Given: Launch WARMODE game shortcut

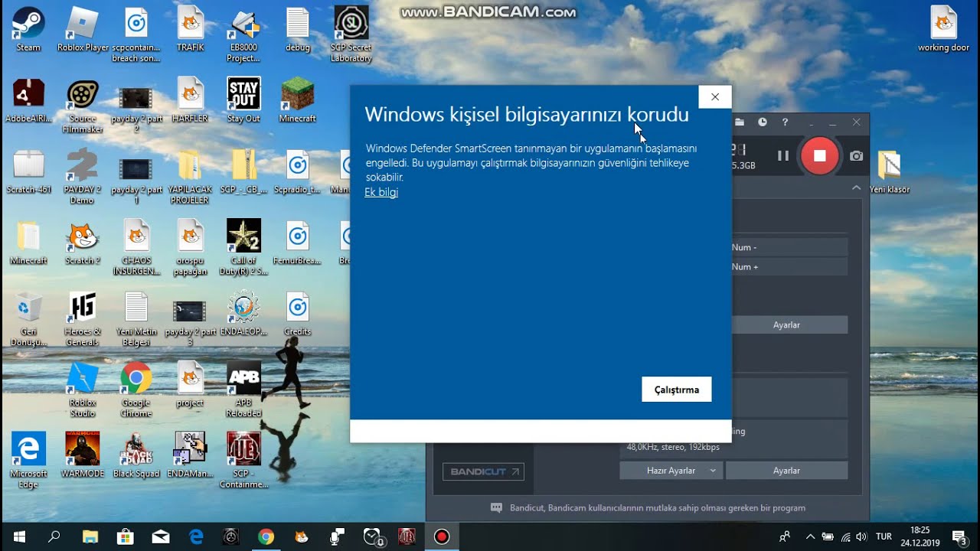Looking at the screenshot, I should [83, 456].
